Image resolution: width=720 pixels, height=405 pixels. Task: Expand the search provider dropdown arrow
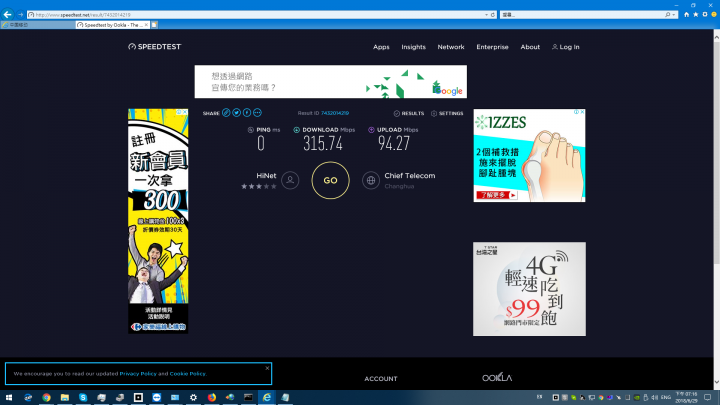(x=674, y=15)
